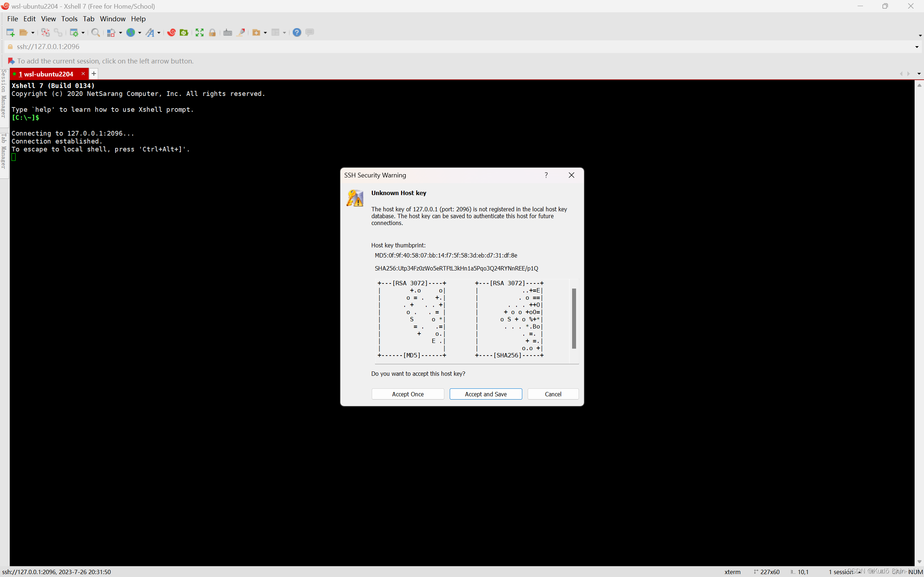The image size is (924, 577).
Task: Expand the font settings dropdown arrow
Action: [x=159, y=33]
